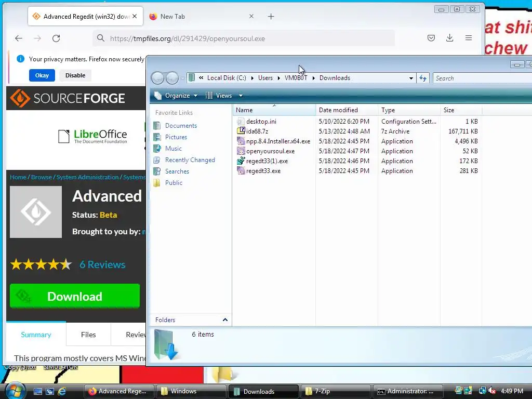This screenshot has width=532, height=399.
Task: Click Explorer's forward navigation button
Action: pyautogui.click(x=172, y=78)
